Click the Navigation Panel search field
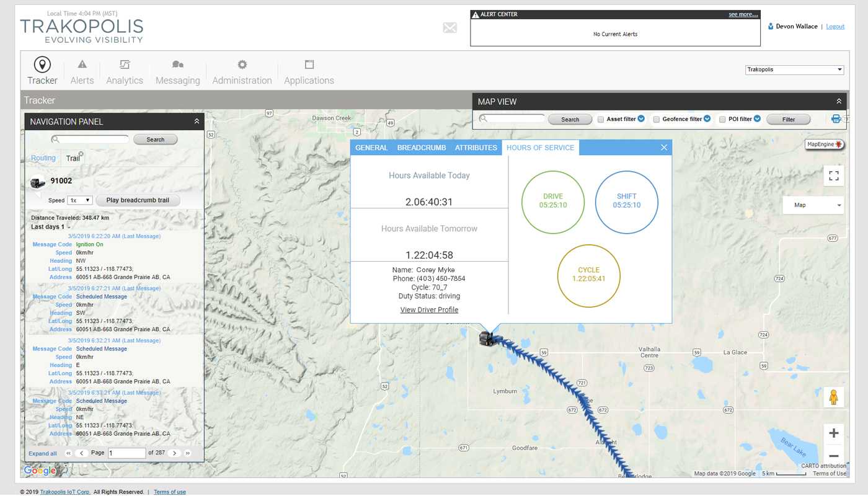Screen dimensions: 868x496 coord(91,139)
